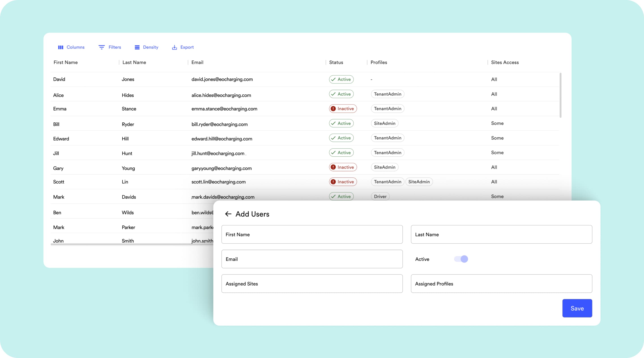This screenshot has height=358, width=644.
Task: Sort by the Email column header
Action: [x=197, y=62]
